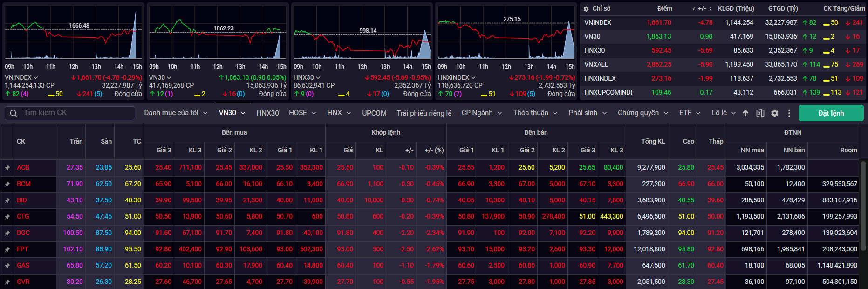Click the Đặt lệnh button
This screenshot has height=289, width=868.
[831, 113]
